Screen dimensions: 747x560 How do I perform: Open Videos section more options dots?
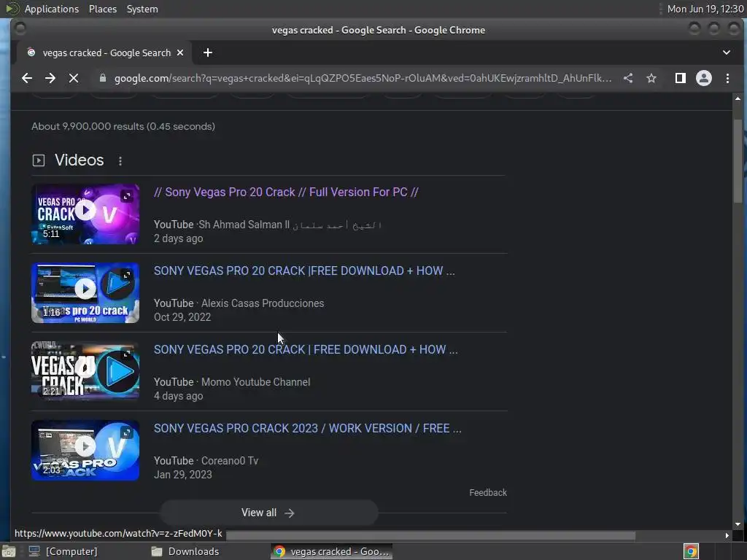click(x=120, y=161)
